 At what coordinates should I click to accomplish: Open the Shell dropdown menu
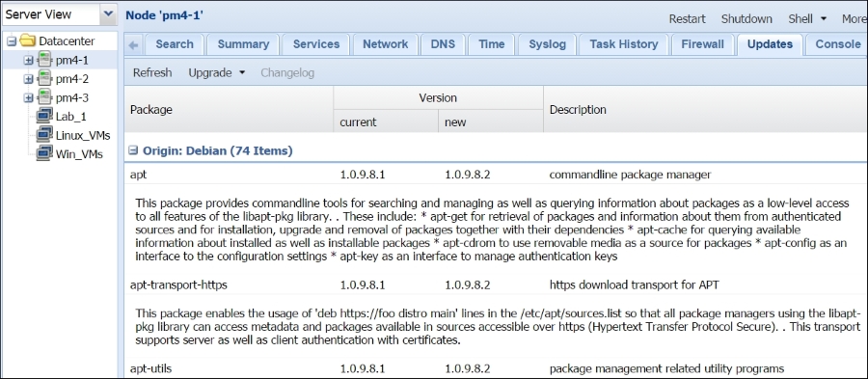(x=807, y=19)
